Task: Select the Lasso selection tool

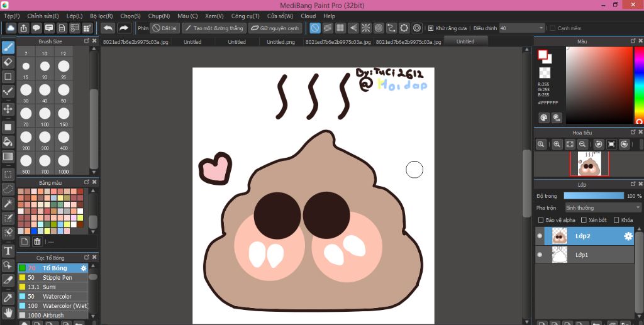Action: [x=8, y=189]
